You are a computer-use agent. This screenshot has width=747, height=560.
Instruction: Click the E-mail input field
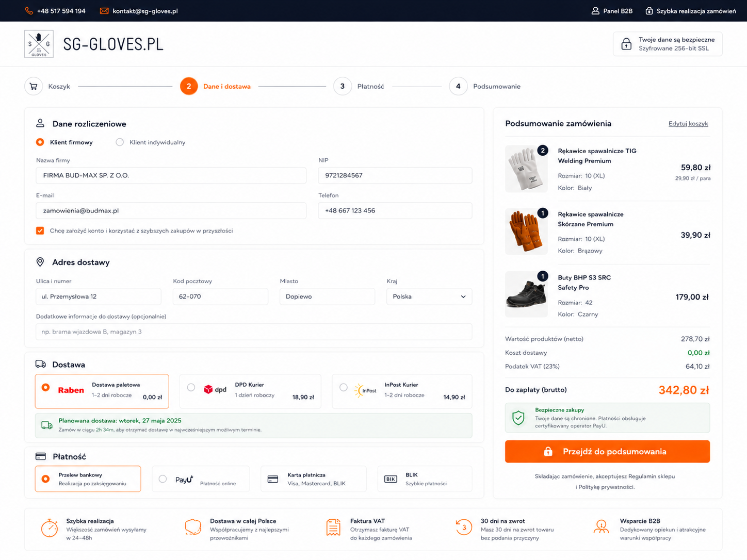point(171,210)
